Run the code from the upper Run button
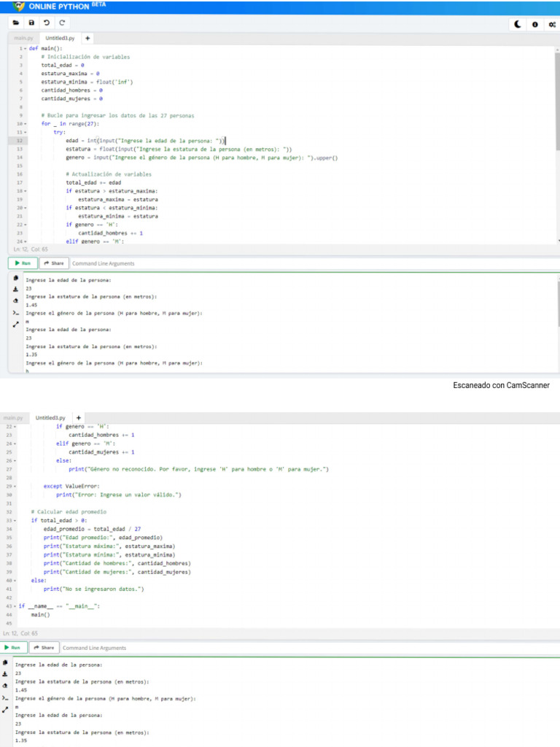Screen dimensions: 560x747 coord(23,263)
